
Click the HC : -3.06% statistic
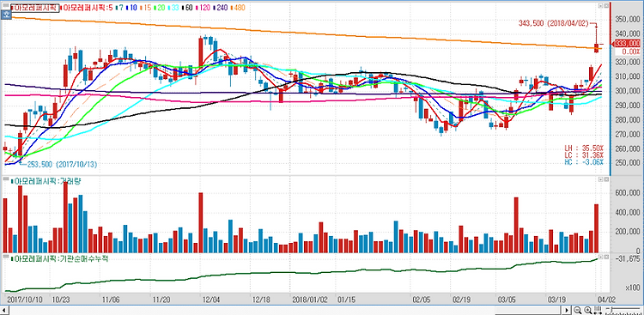[x=585, y=162]
